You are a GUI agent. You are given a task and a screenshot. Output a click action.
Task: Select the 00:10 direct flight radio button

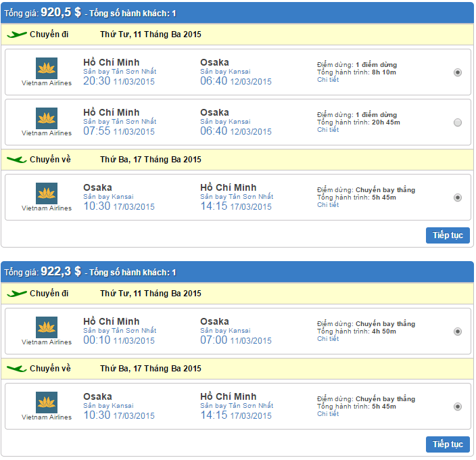pyautogui.click(x=458, y=331)
